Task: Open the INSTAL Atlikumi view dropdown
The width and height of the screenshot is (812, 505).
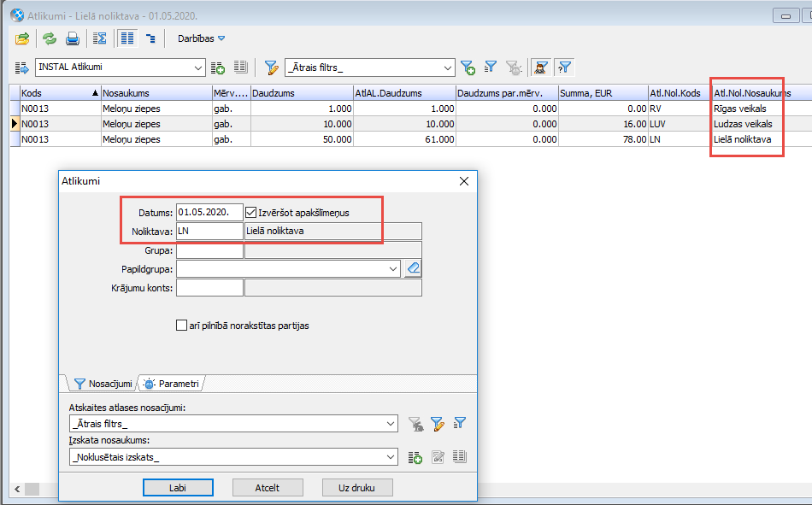Action: click(x=199, y=68)
